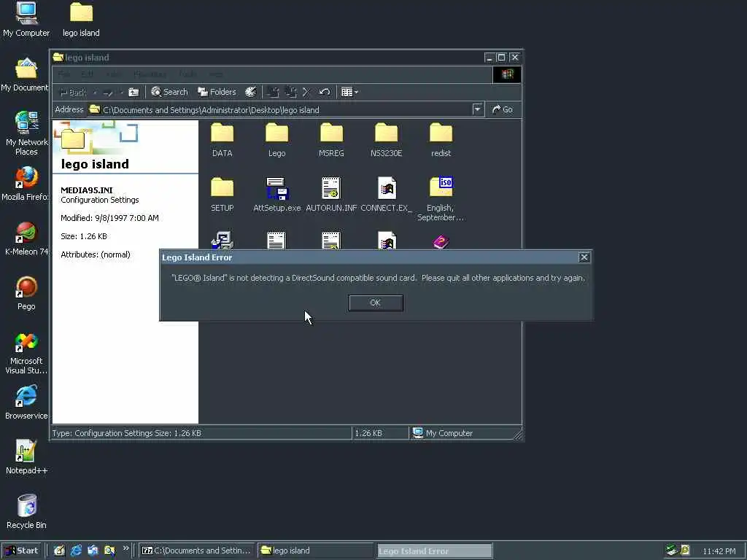Select the English, September ISO file
The width and height of the screenshot is (747, 560).
tap(441, 199)
